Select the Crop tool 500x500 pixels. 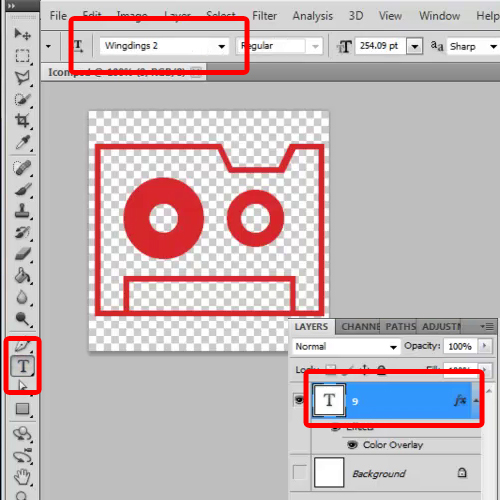tap(22, 120)
